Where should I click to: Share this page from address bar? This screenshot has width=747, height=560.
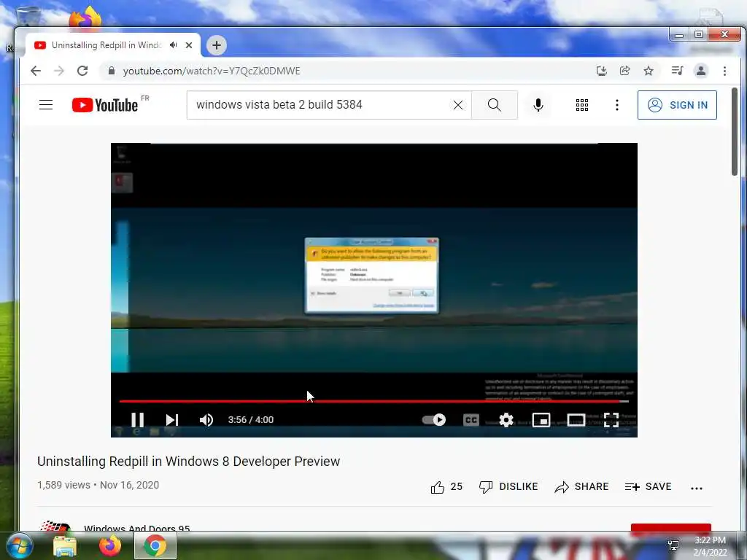point(625,71)
